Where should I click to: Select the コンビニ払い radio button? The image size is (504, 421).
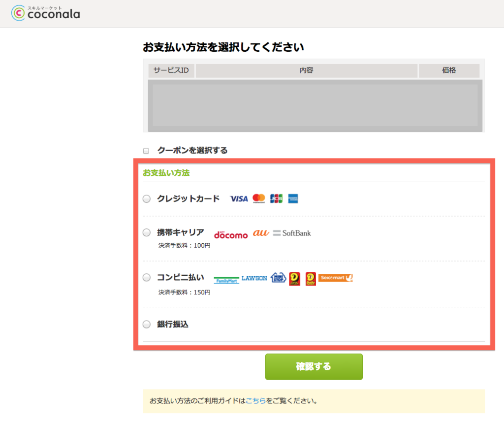pyautogui.click(x=147, y=278)
